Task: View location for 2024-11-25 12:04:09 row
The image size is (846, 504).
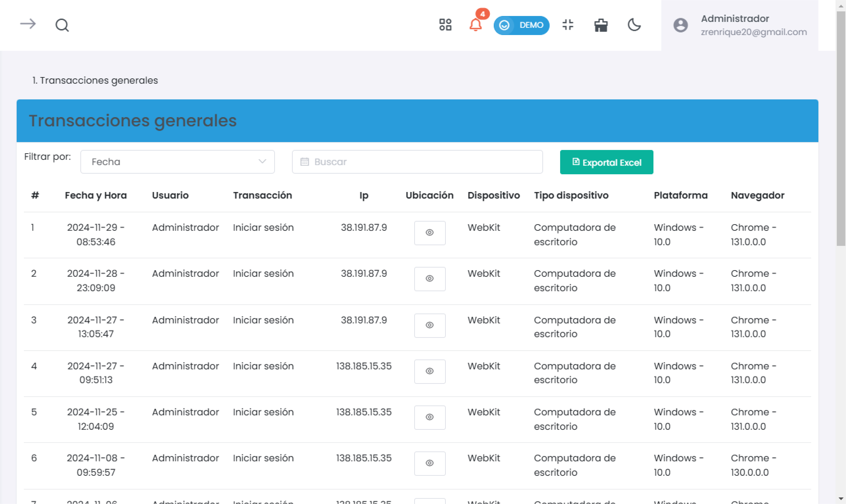Action: [x=429, y=417]
